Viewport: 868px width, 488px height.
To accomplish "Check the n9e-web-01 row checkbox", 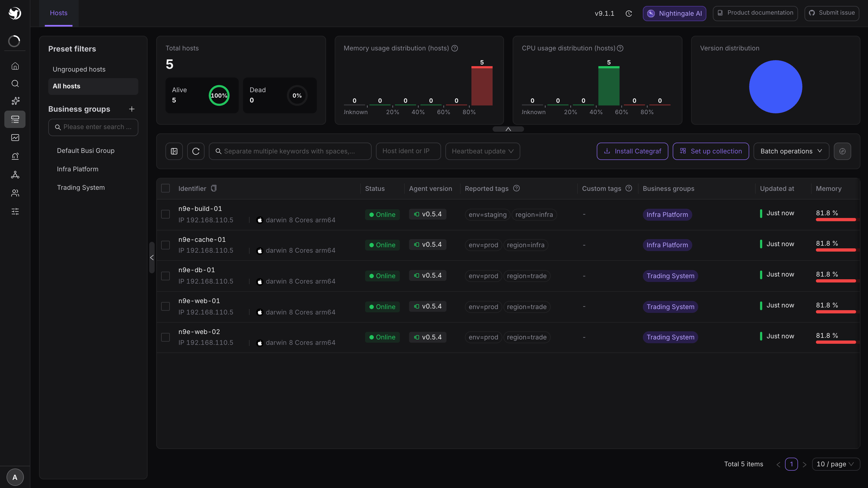I will click(x=165, y=306).
